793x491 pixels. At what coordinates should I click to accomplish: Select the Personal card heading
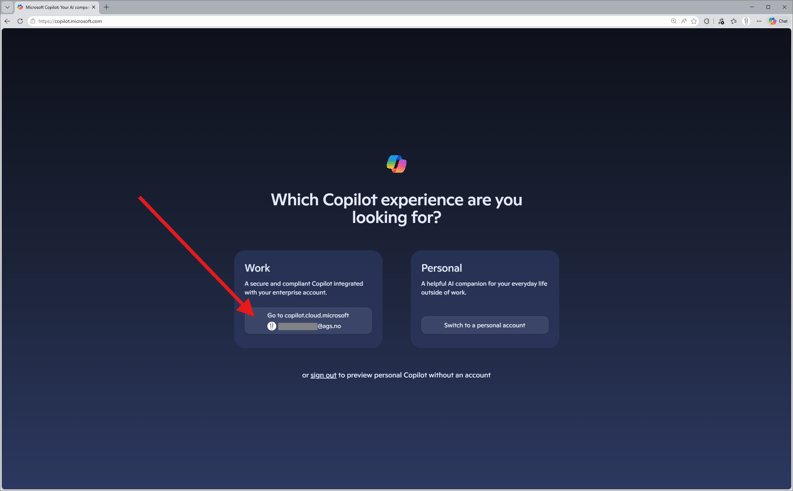(x=442, y=268)
